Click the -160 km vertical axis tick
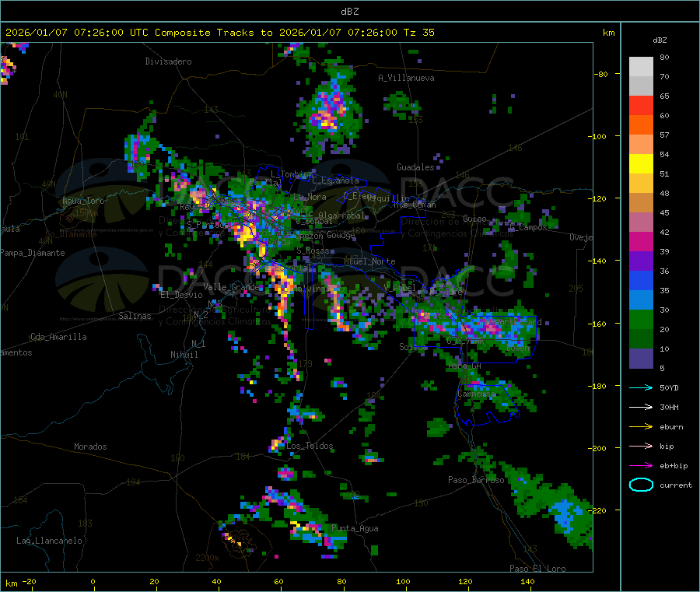Image resolution: width=700 pixels, height=592 pixels. pyautogui.click(x=597, y=324)
